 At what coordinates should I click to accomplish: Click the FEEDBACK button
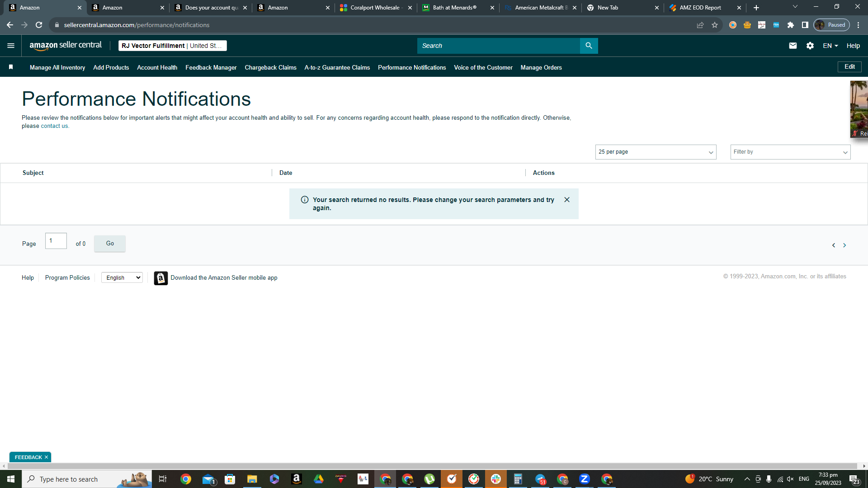[28, 457]
